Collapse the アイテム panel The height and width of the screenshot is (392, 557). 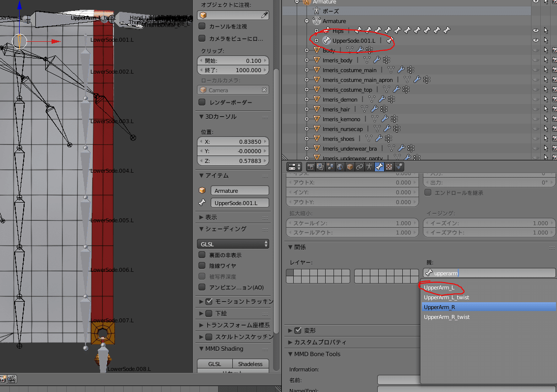pyautogui.click(x=201, y=175)
